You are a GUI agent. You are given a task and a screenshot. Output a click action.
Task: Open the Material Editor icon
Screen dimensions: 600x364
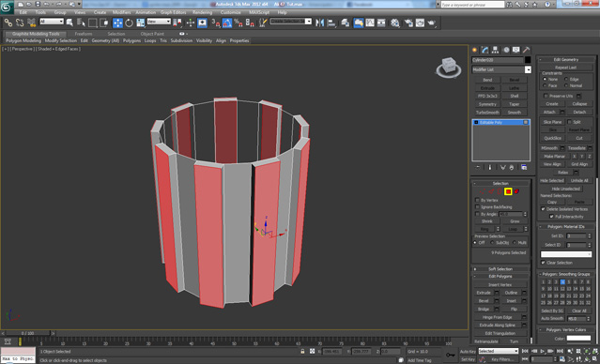click(395, 23)
